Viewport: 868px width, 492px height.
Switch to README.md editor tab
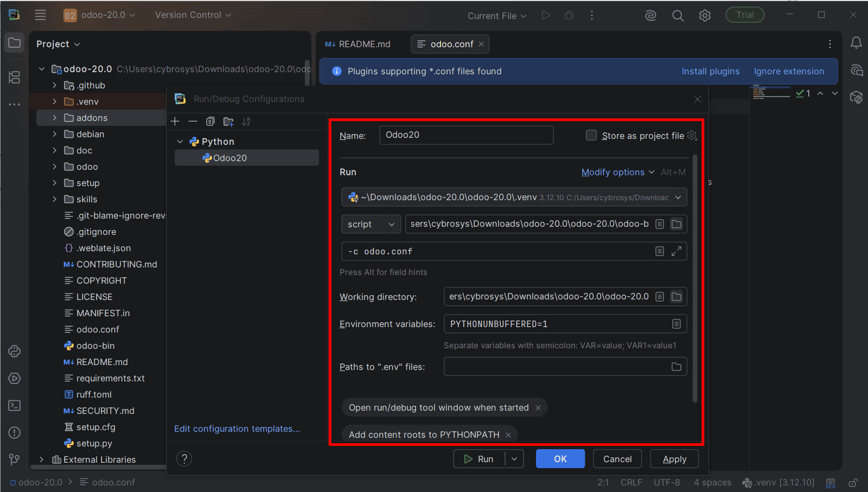[x=358, y=44]
